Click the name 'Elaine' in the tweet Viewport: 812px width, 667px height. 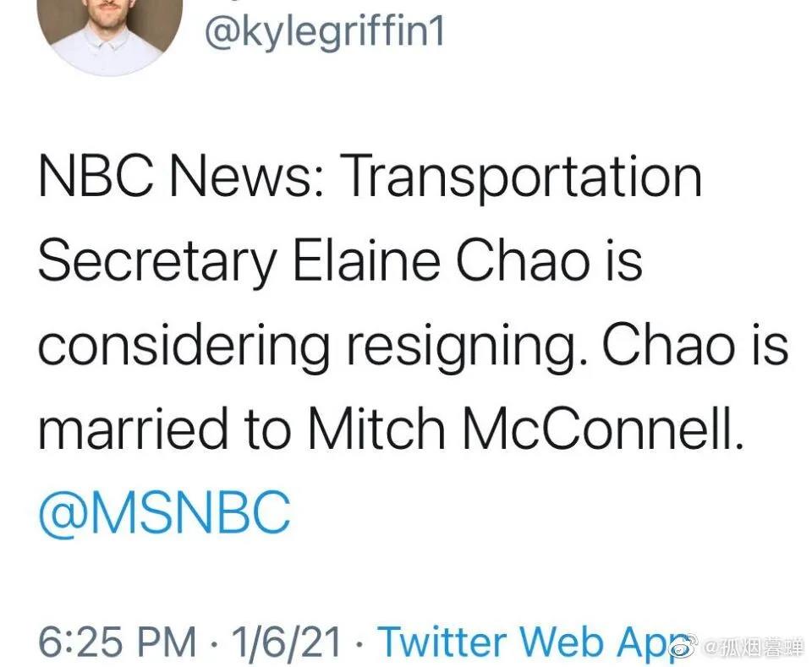pyautogui.click(x=366, y=260)
